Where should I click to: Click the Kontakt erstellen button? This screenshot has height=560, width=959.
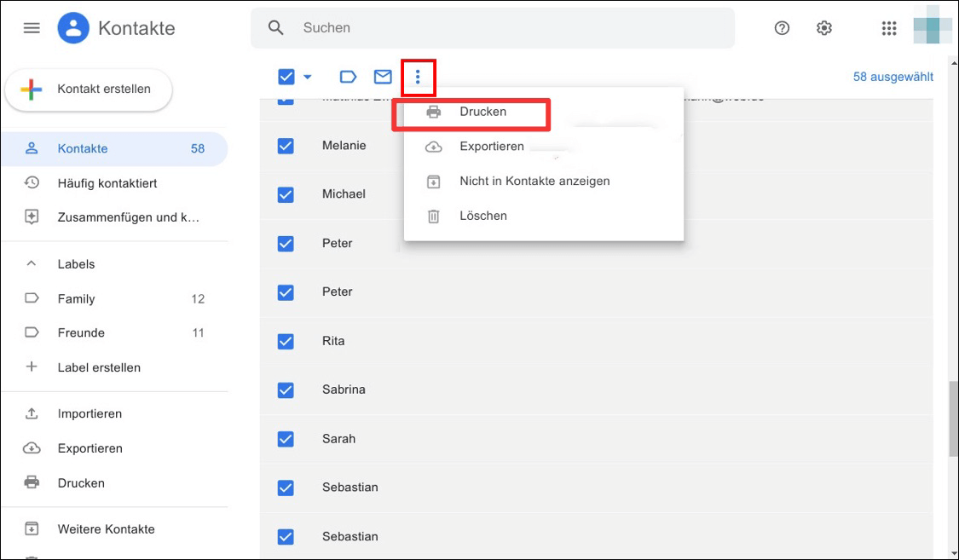89,89
